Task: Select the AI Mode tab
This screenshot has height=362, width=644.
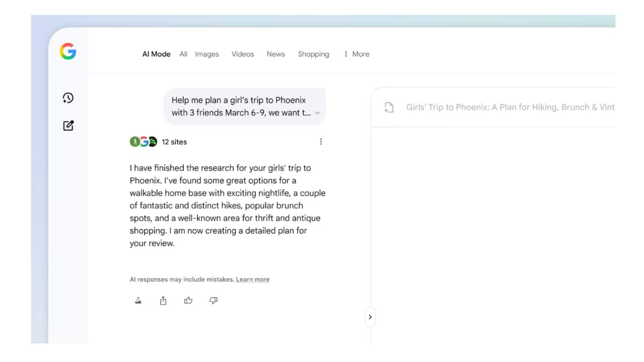Action: (156, 54)
